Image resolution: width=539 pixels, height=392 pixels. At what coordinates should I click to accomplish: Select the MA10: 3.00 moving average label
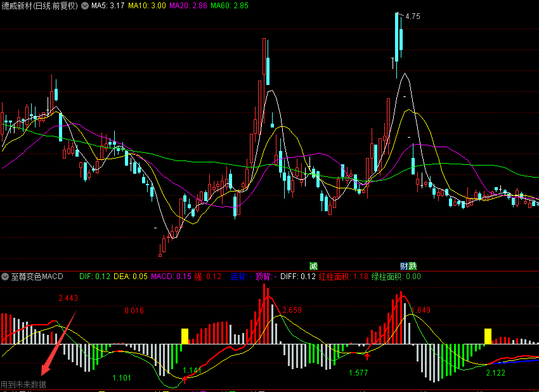click(x=146, y=6)
